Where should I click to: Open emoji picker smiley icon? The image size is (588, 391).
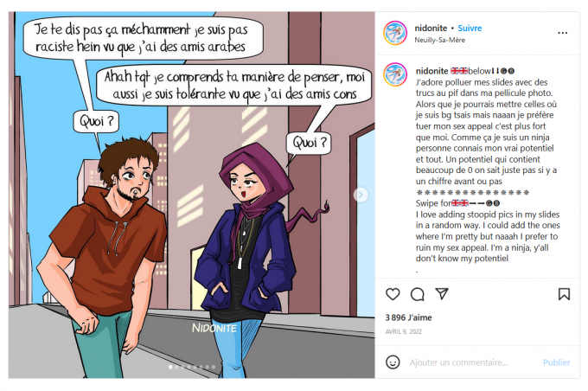(x=393, y=362)
